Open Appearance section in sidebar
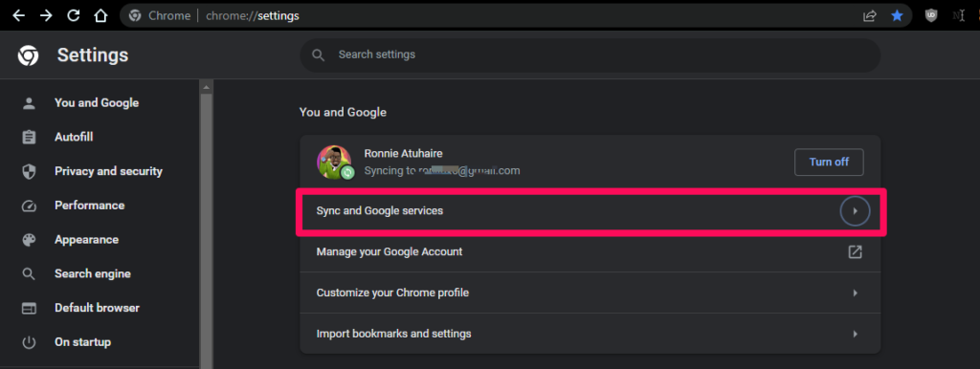980x369 pixels. [x=86, y=240]
